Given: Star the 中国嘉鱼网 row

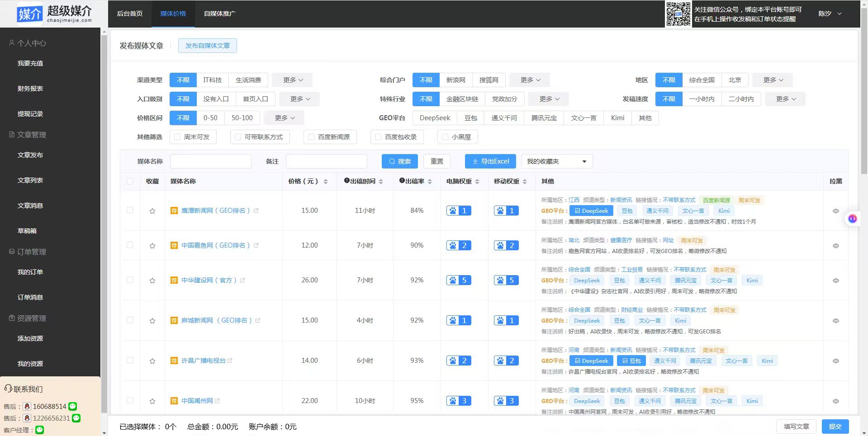Looking at the screenshot, I should (x=152, y=246).
